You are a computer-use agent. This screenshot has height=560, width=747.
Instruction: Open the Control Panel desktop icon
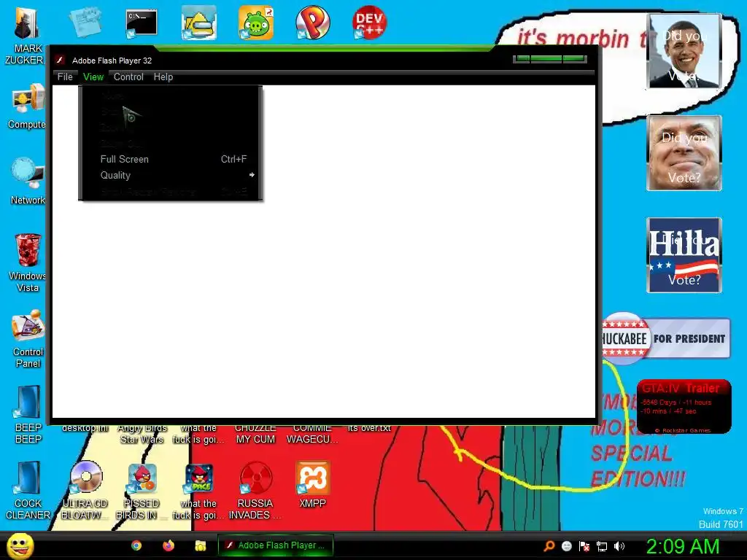(x=28, y=338)
